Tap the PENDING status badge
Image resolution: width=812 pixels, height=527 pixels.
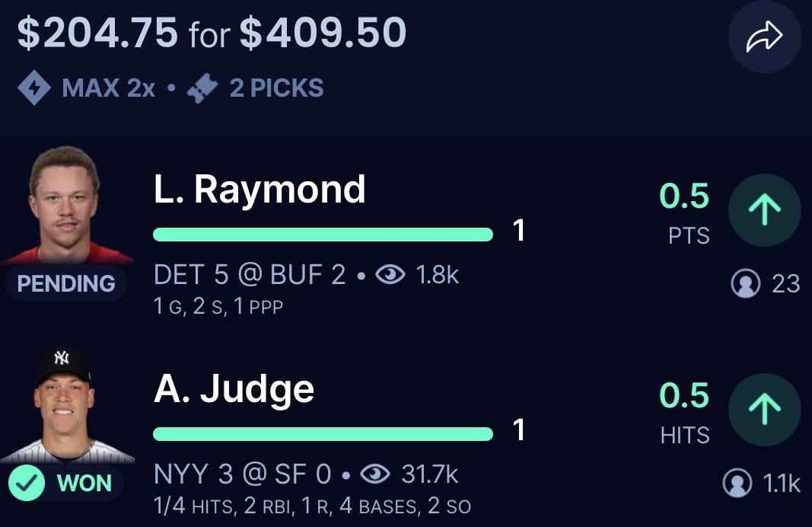coord(66,284)
